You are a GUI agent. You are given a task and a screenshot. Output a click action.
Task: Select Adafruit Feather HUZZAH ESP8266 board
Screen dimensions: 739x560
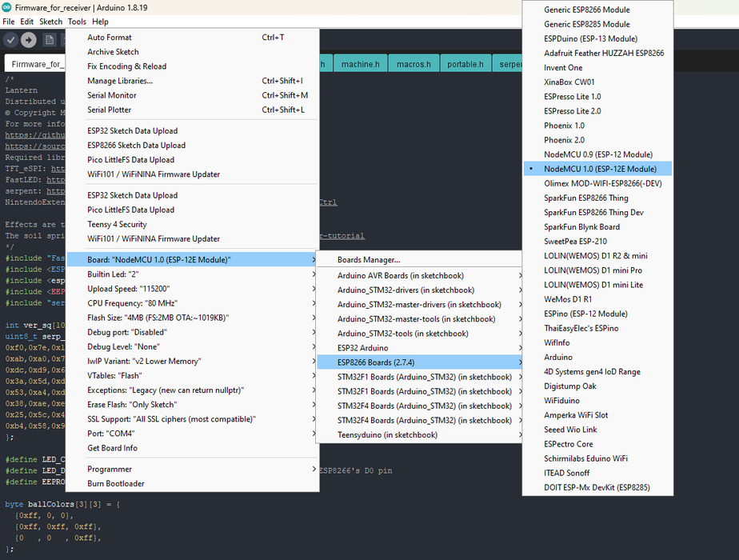(597, 54)
